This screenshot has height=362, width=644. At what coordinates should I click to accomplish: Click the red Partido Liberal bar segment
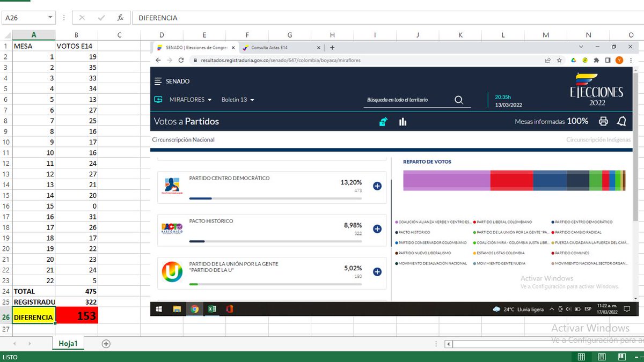(511, 180)
